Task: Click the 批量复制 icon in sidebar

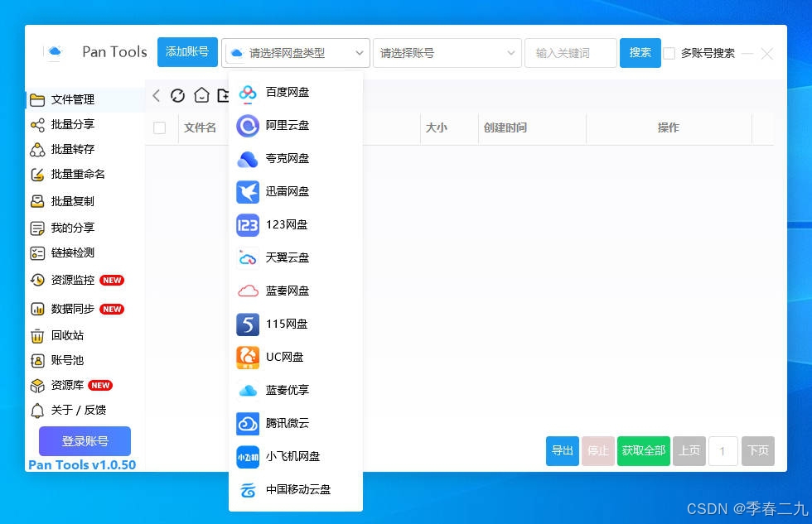Action: pyautogui.click(x=37, y=201)
